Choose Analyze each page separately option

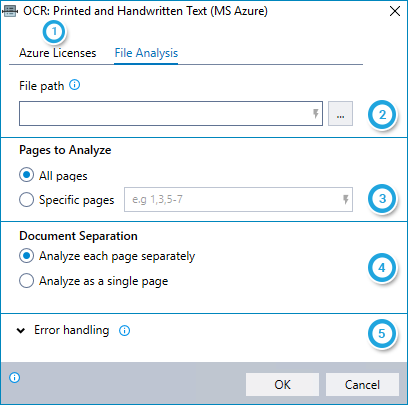(x=26, y=256)
